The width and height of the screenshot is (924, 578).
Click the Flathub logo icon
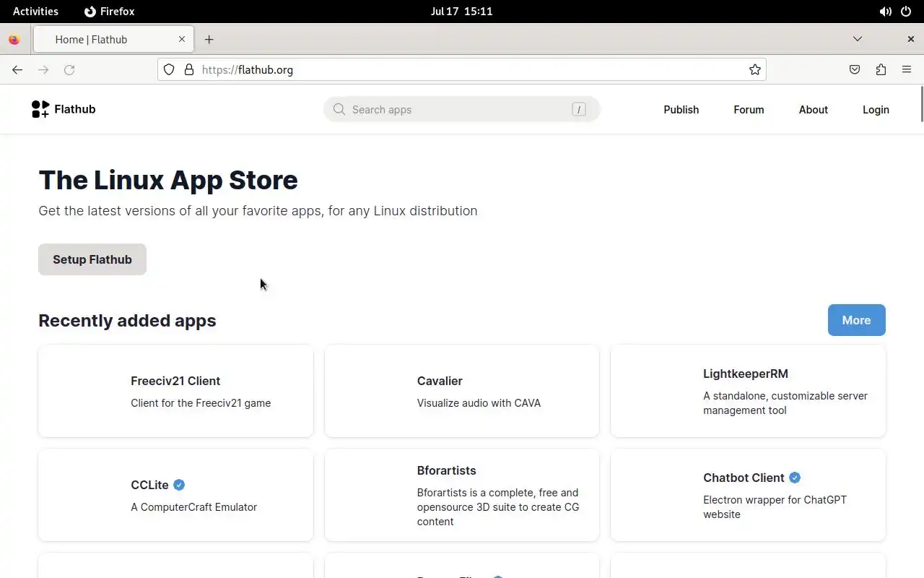(40, 109)
